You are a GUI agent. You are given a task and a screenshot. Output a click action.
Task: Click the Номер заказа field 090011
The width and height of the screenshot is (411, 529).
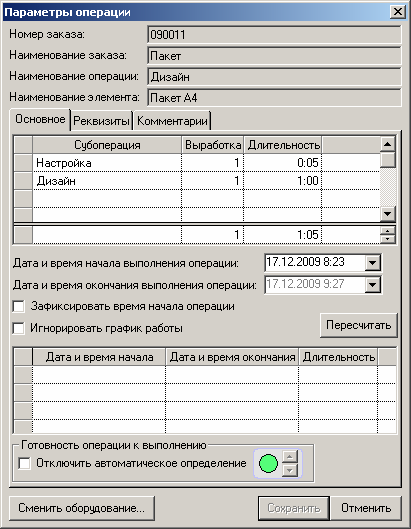click(x=274, y=34)
